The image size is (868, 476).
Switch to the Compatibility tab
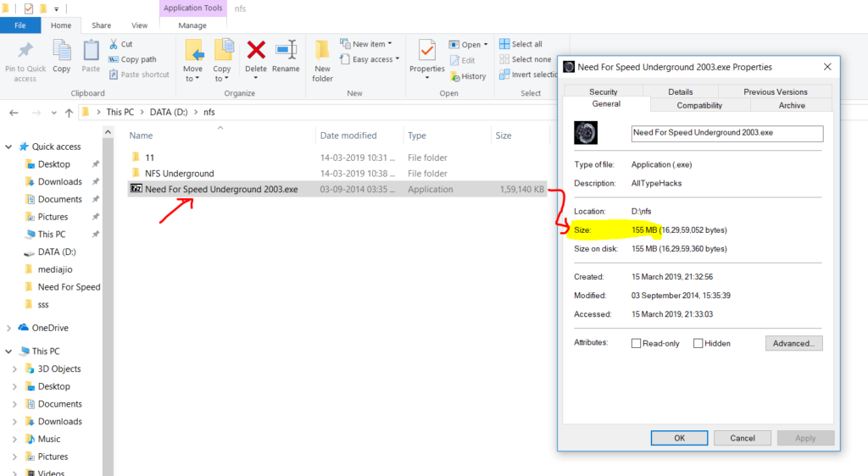coord(699,105)
